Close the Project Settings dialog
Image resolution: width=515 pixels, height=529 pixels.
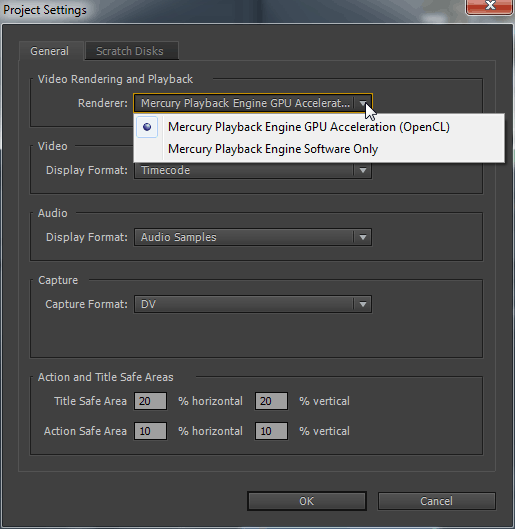489,6
